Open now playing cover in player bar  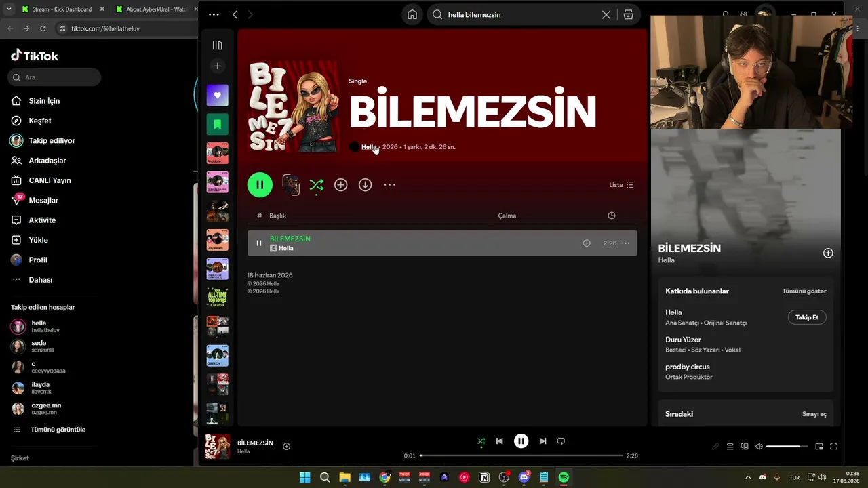[218, 447]
